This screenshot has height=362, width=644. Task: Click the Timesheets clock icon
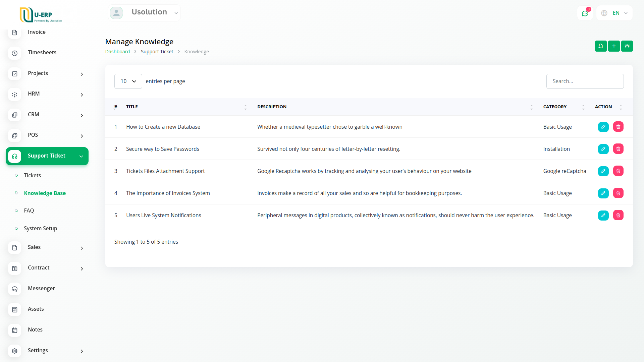[x=14, y=53]
